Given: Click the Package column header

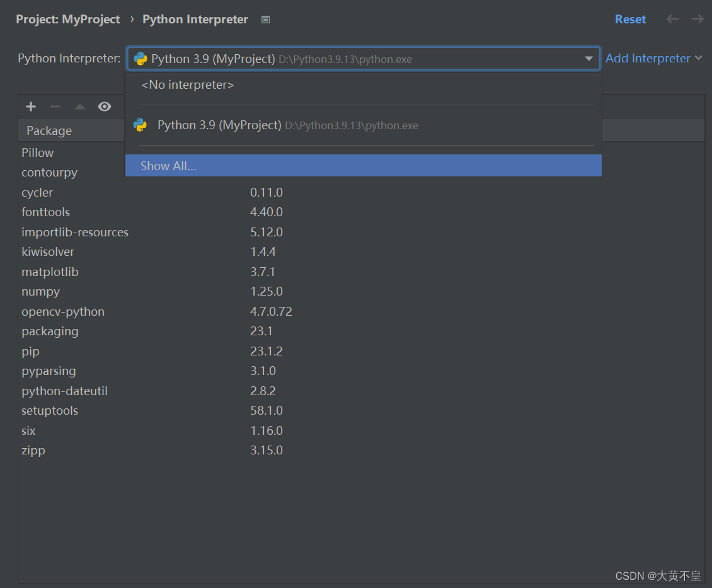Looking at the screenshot, I should coord(49,130).
